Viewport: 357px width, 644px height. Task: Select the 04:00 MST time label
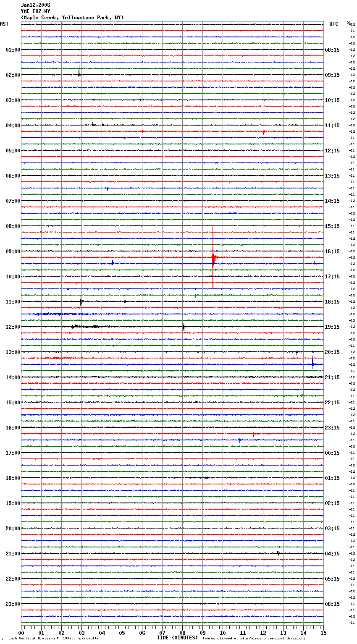[x=13, y=126]
